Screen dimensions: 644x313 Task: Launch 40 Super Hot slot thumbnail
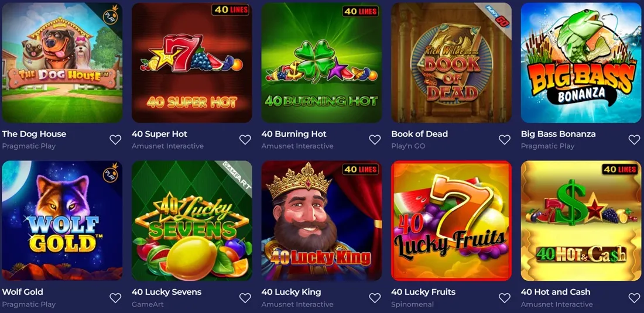coord(192,63)
